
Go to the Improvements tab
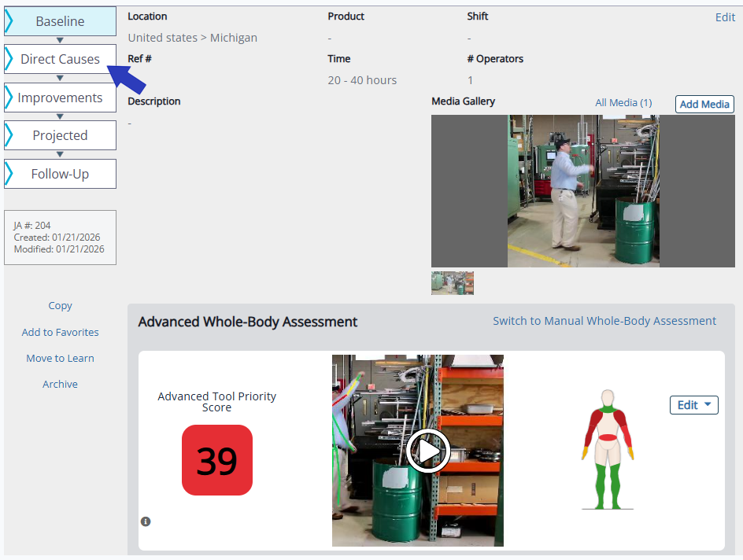point(60,98)
